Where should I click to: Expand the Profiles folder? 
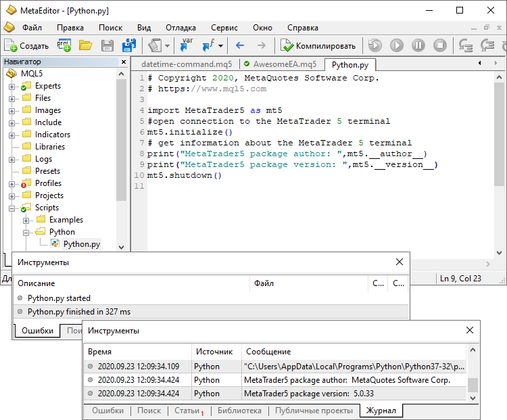12,184
